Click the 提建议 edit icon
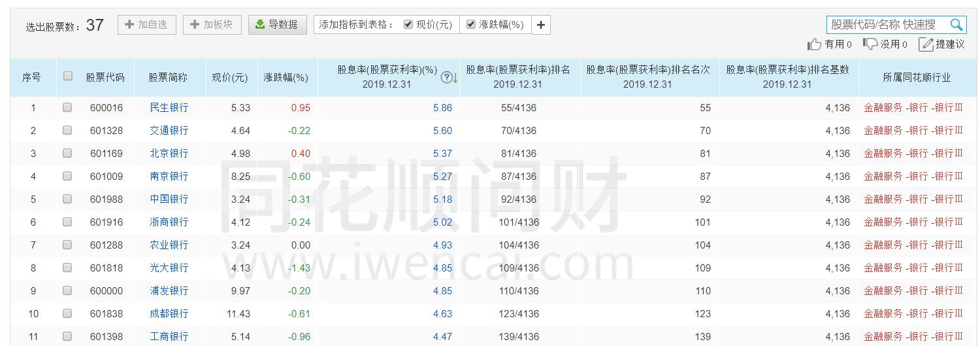The height and width of the screenshot is (346, 980). pos(926,44)
